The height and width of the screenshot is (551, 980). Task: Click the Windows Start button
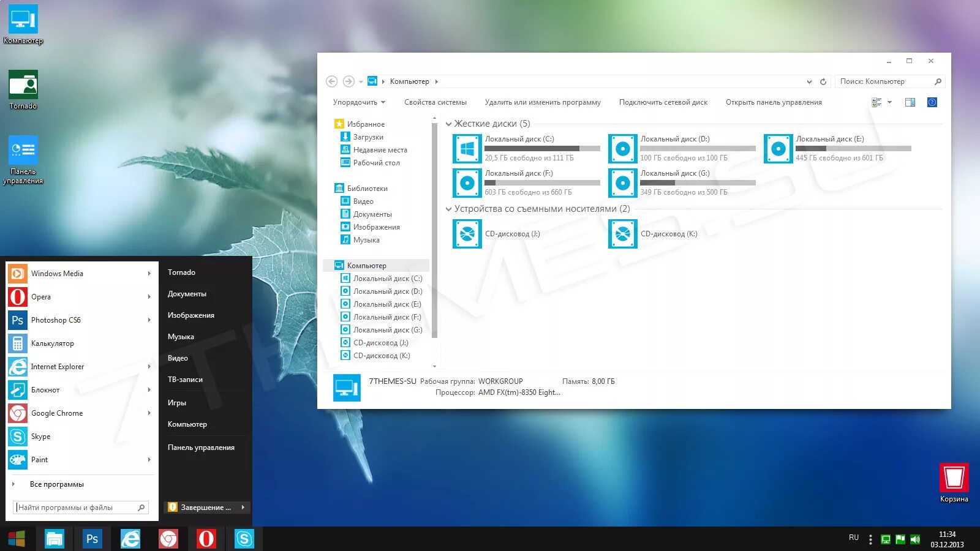(17, 539)
